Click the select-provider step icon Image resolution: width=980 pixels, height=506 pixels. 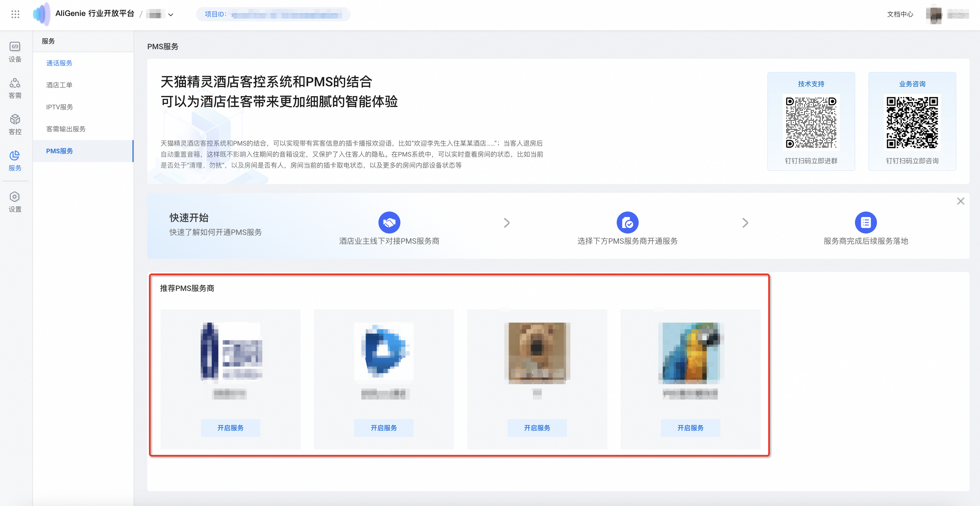click(627, 223)
